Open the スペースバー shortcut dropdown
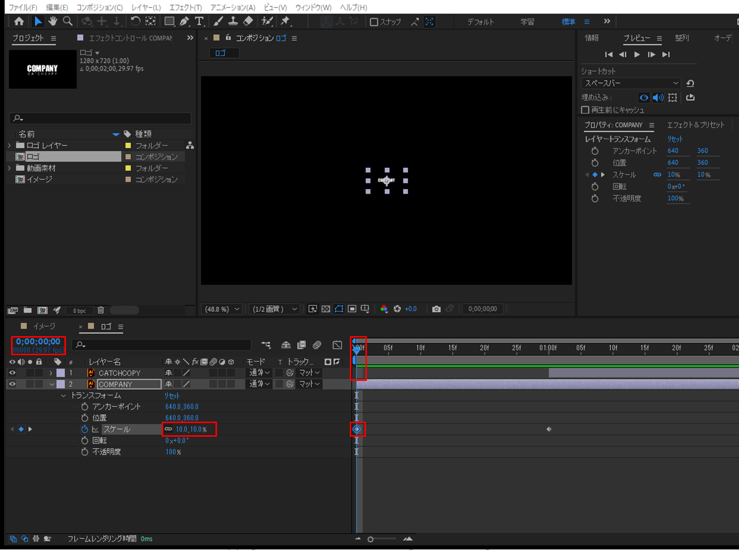739x560 pixels. tap(631, 83)
